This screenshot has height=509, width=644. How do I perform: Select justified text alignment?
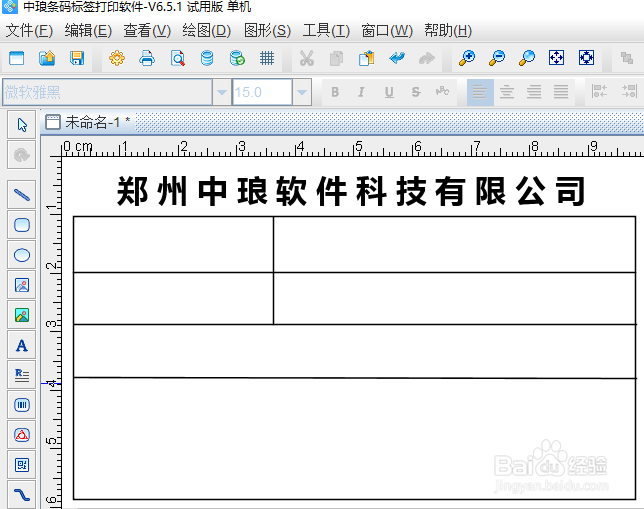tap(561, 92)
